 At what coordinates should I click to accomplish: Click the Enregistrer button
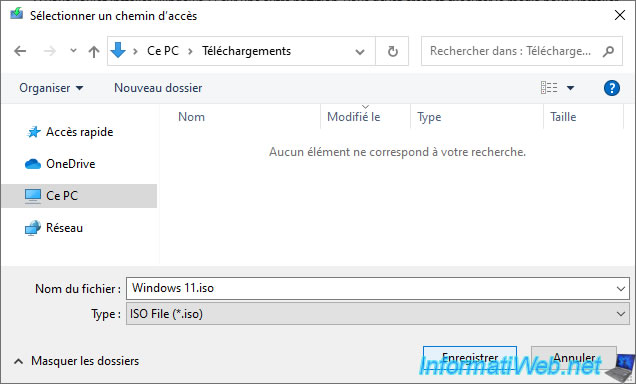point(470,358)
